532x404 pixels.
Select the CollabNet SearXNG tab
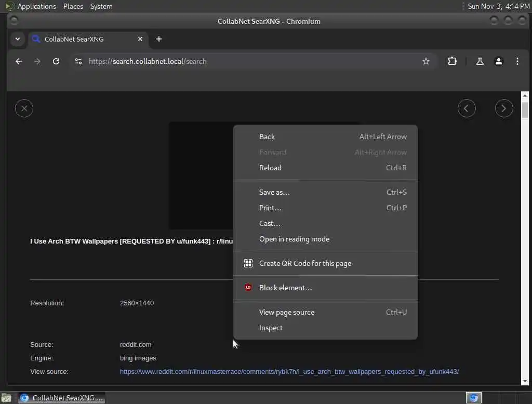click(88, 39)
